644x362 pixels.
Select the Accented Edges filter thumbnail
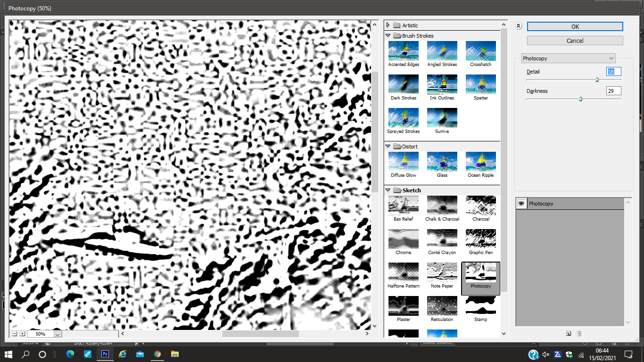[403, 51]
